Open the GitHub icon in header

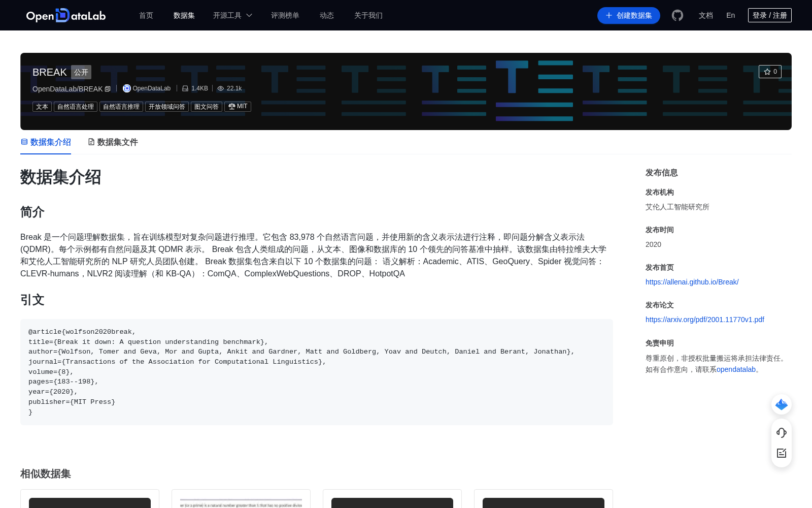point(678,15)
